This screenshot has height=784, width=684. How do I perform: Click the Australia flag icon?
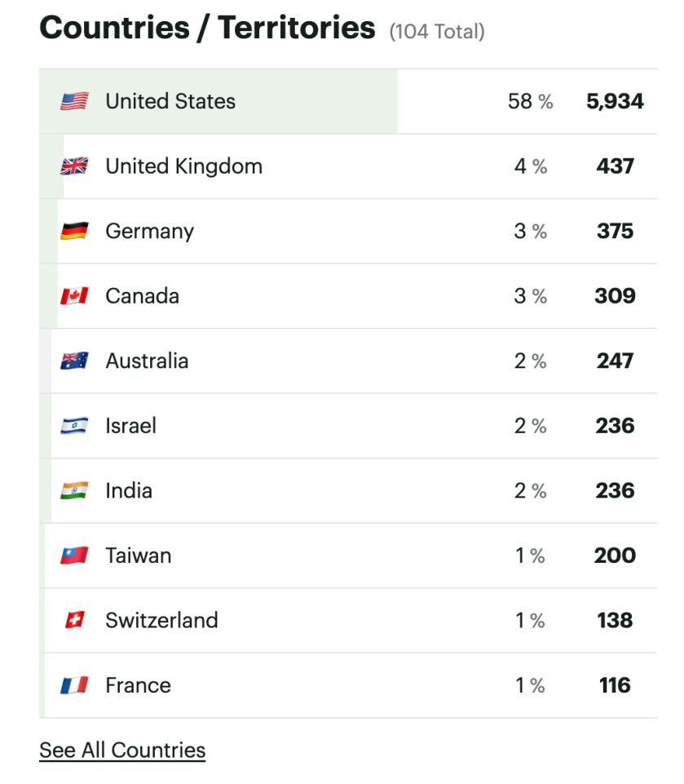point(74,361)
